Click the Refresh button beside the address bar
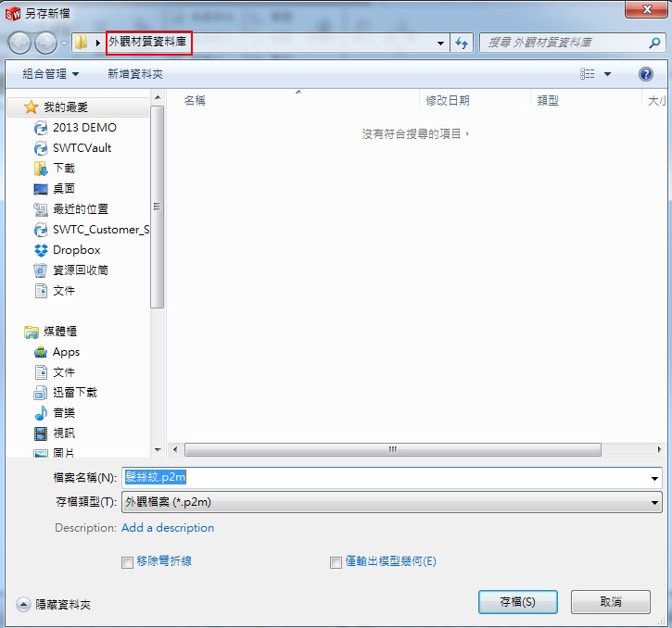The image size is (672, 628). [463, 43]
